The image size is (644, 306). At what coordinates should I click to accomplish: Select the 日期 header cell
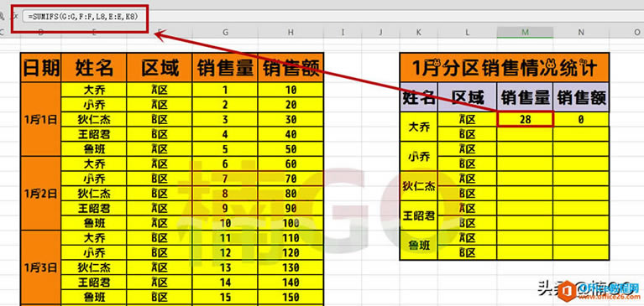point(40,68)
